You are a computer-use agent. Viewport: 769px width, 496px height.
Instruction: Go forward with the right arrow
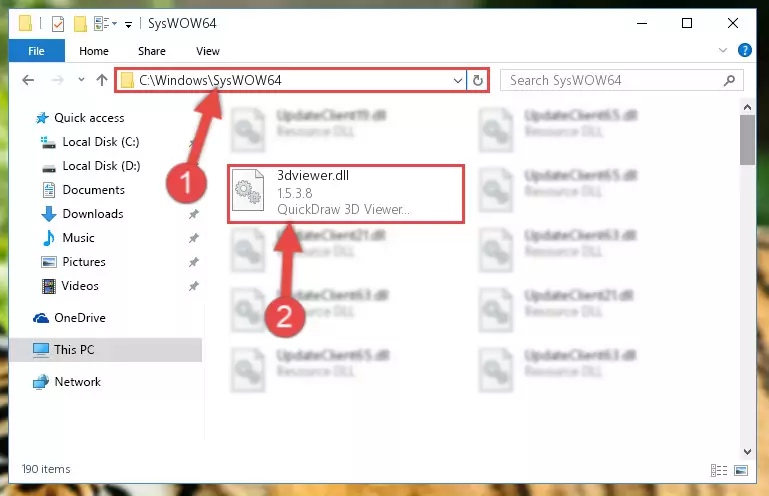click(x=57, y=80)
